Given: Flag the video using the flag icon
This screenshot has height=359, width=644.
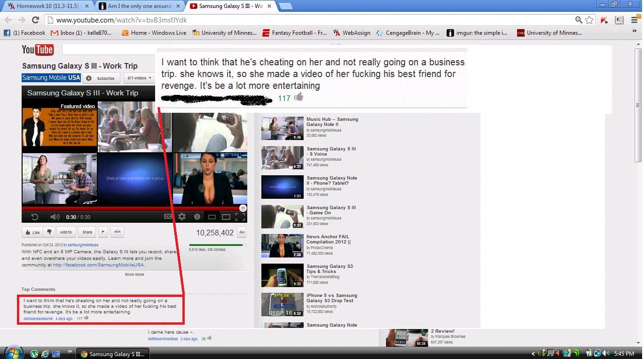Looking at the screenshot, I should click(x=103, y=232).
